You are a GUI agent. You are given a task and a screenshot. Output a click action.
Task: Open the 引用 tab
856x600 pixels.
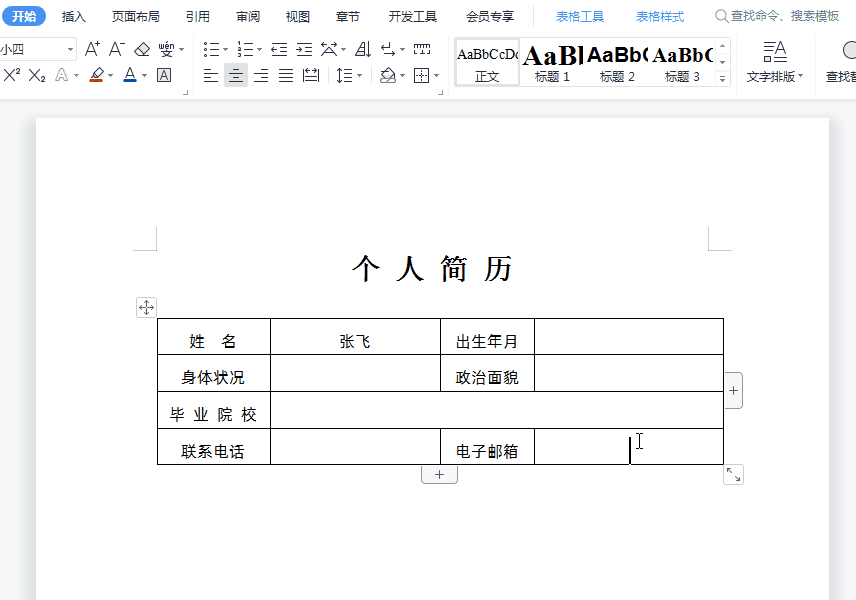pyautogui.click(x=198, y=17)
